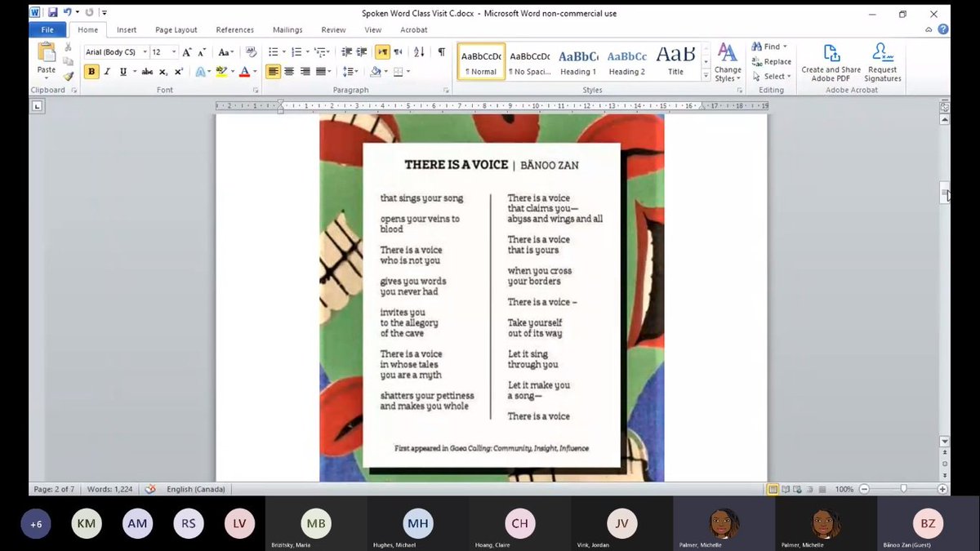This screenshot has height=551, width=980.
Task: Click the zoom slider handle
Action: 903,489
